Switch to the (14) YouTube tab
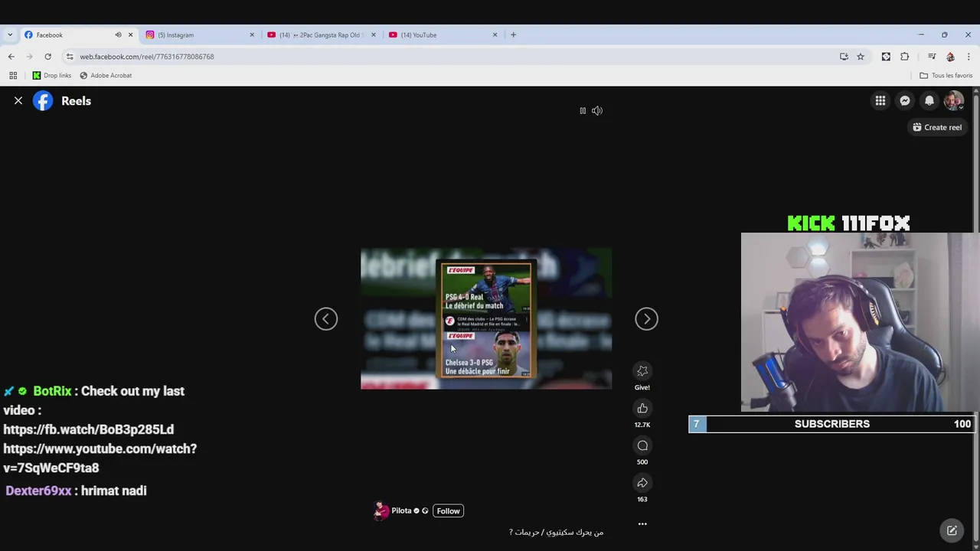Image resolution: width=980 pixels, height=551 pixels. coord(443,35)
